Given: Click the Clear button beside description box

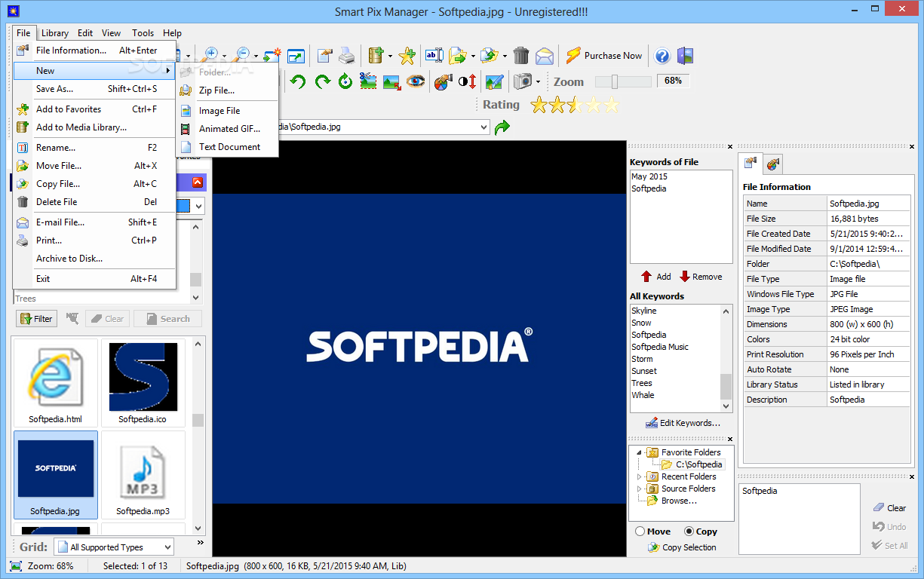Looking at the screenshot, I should (889, 508).
